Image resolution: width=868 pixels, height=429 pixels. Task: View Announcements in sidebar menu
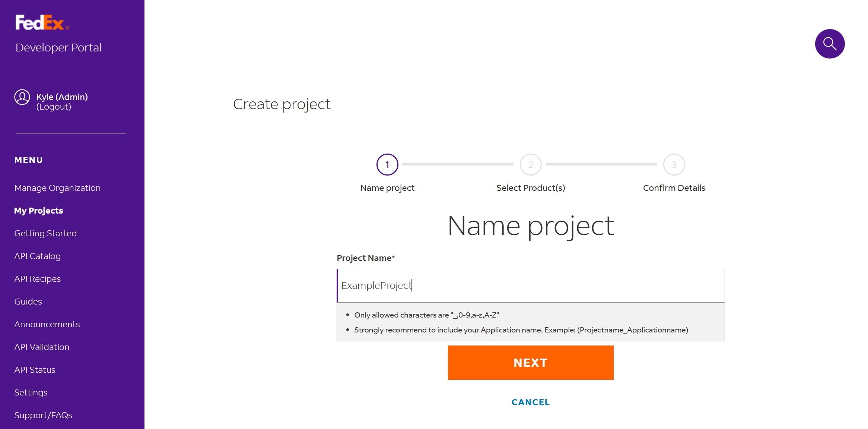coord(47,324)
